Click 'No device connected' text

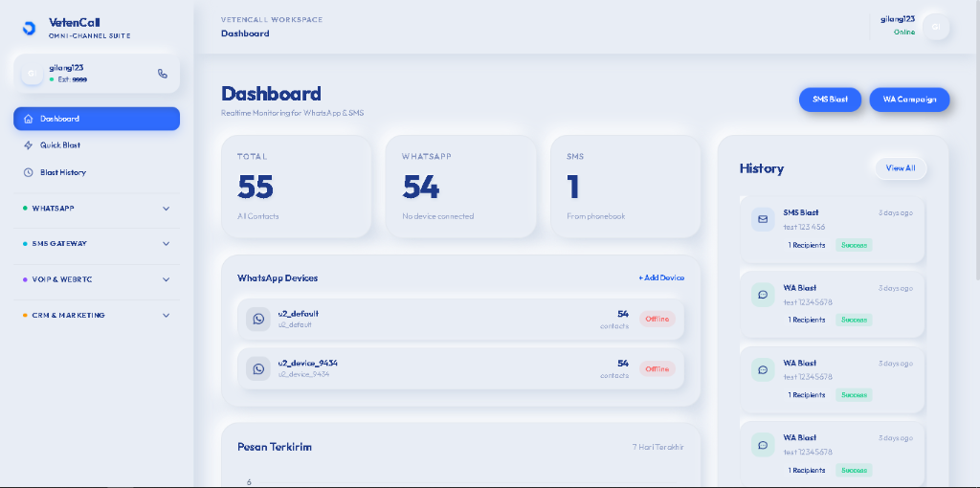pos(438,217)
